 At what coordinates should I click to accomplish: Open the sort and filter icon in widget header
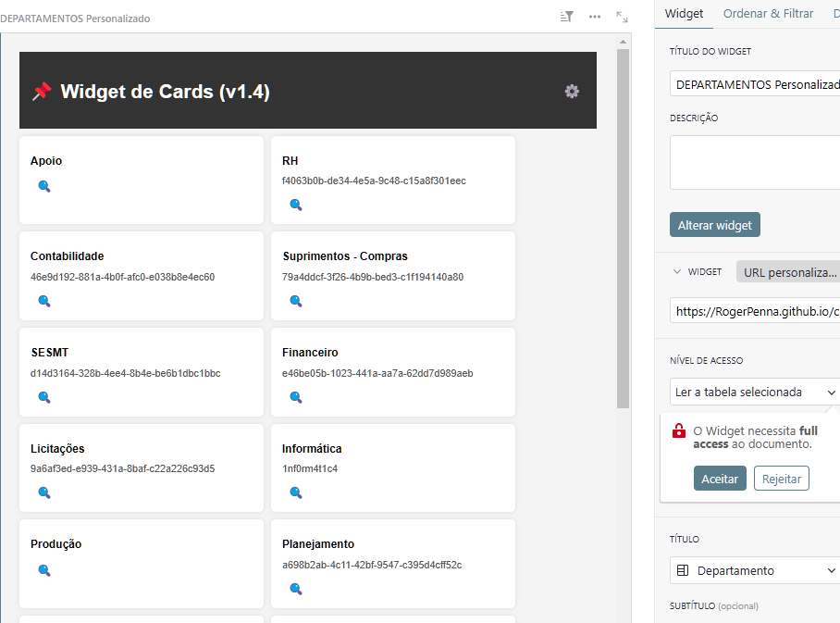[567, 17]
